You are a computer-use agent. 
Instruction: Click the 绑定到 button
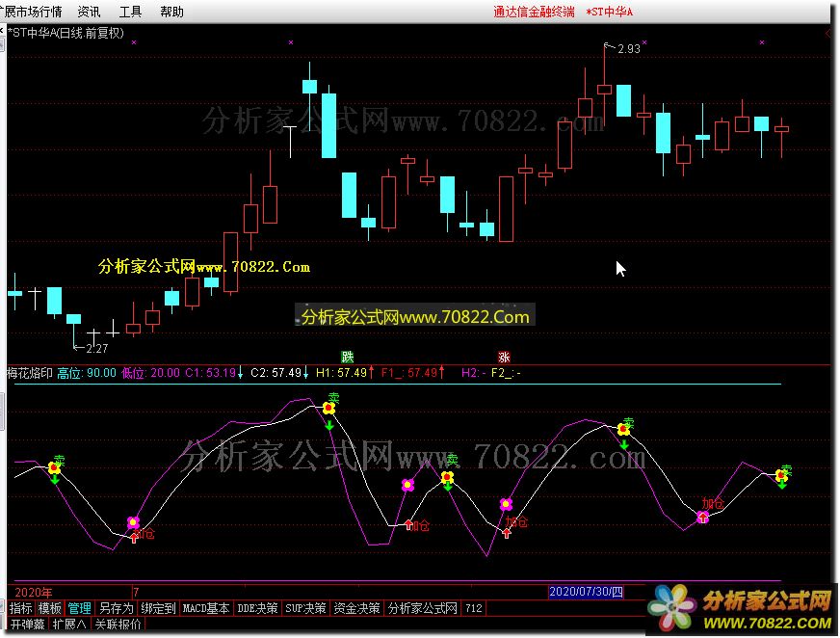point(158,608)
